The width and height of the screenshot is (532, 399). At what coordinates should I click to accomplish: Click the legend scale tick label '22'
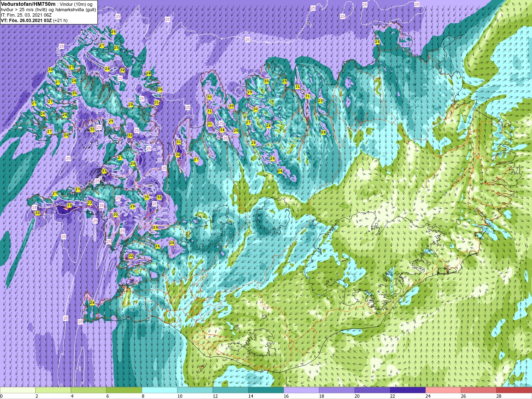[x=392, y=396]
